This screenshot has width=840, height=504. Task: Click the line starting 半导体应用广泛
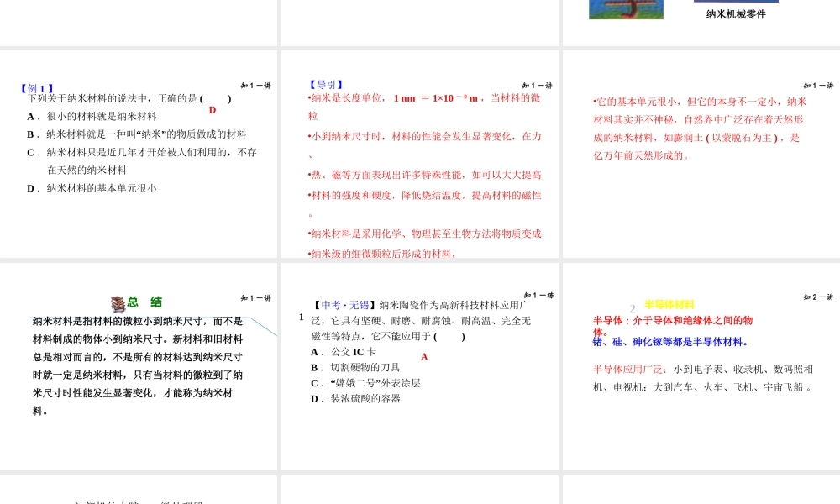pos(703,370)
